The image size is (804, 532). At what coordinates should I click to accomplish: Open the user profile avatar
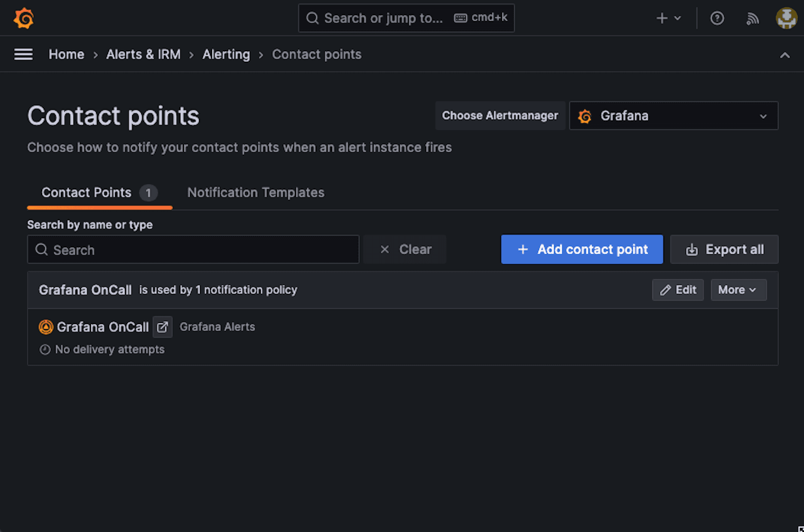(786, 18)
